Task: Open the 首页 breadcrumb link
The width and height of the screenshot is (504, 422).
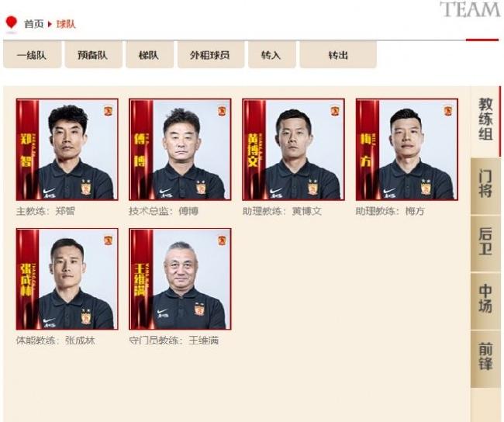Action: (x=34, y=24)
